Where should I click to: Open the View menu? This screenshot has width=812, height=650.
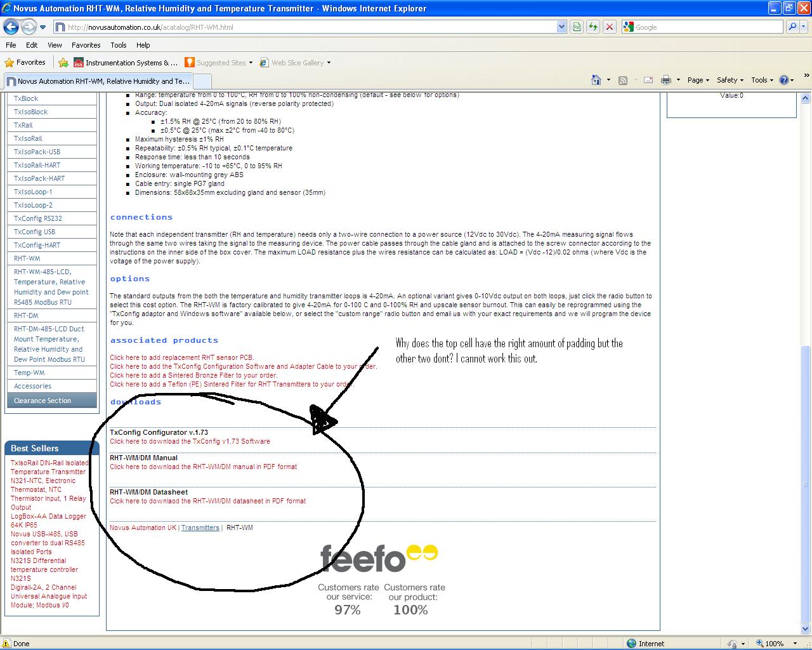[x=55, y=45]
